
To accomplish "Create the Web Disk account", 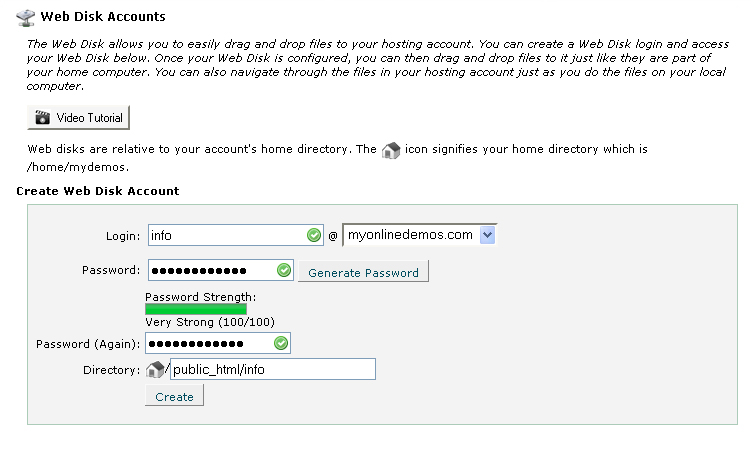I will (174, 396).
